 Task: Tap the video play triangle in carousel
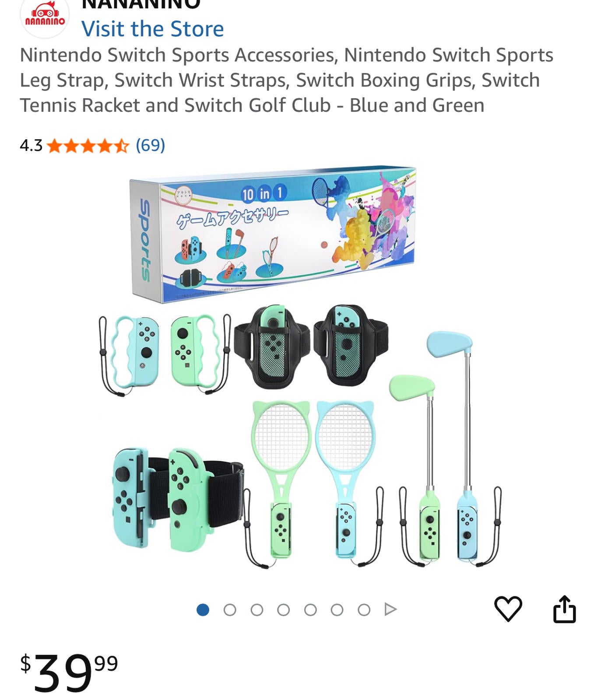click(390, 609)
